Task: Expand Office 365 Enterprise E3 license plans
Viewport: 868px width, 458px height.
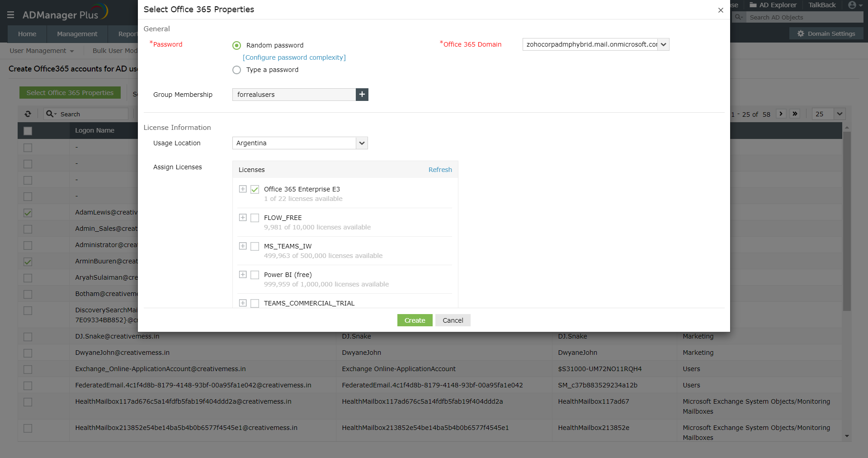Action: point(243,189)
